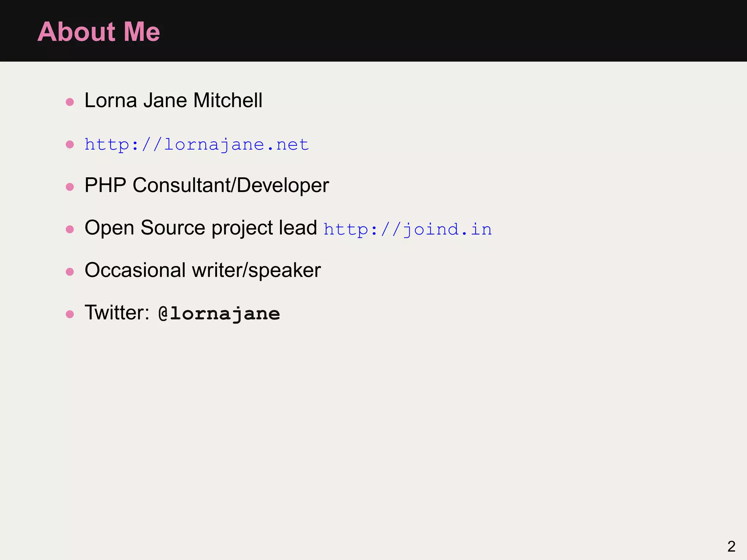This screenshot has height=560, width=747.
Task: Click the Open Source project lead text
Action: (201, 228)
